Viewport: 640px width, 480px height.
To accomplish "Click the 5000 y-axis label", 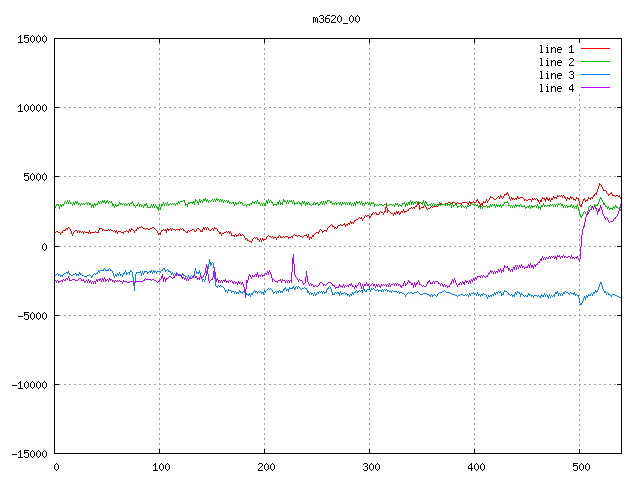I will (x=36, y=177).
